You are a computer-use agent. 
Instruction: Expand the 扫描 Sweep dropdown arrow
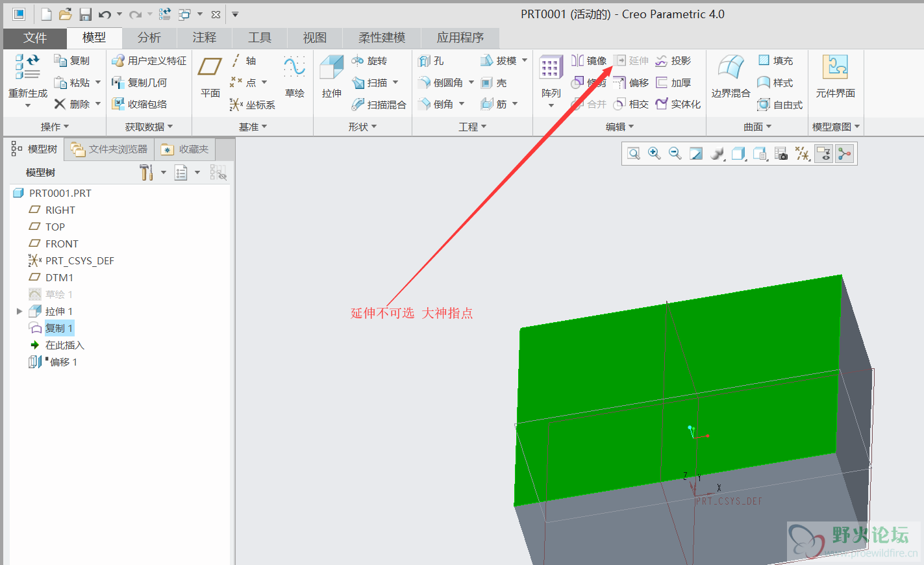(x=395, y=82)
